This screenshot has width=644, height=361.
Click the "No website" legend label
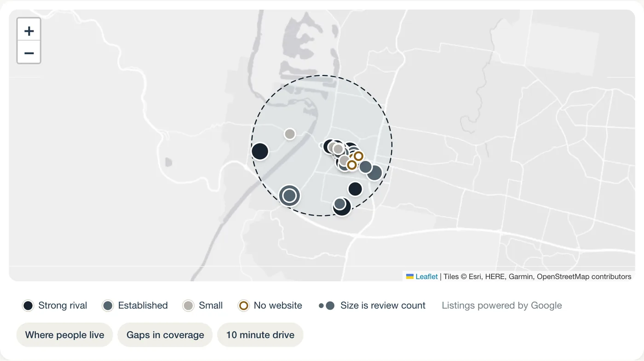[x=278, y=305]
